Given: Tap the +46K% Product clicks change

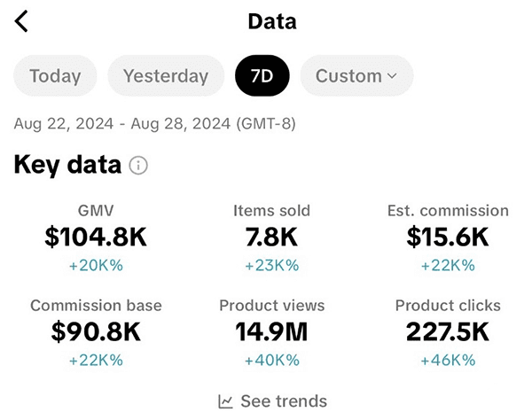Looking at the screenshot, I should click(x=448, y=360).
